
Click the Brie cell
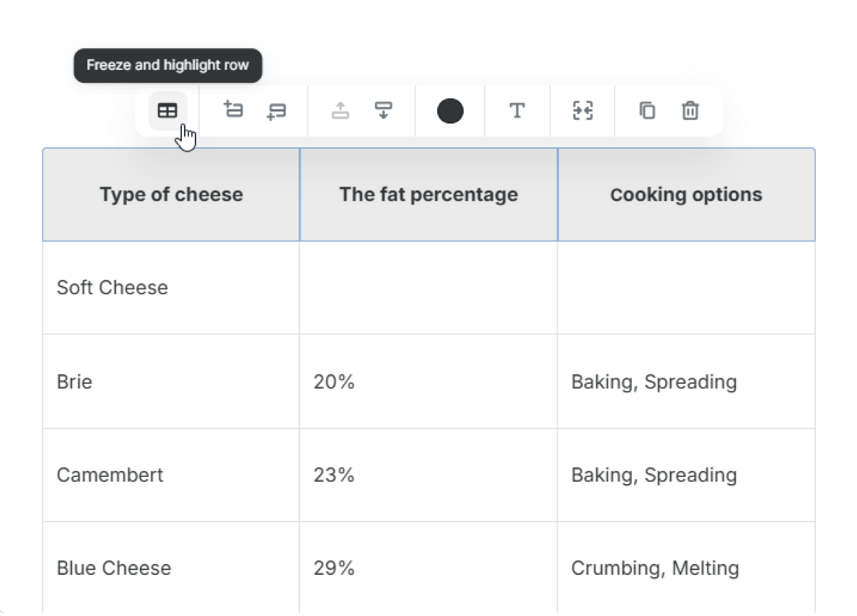[x=171, y=382]
